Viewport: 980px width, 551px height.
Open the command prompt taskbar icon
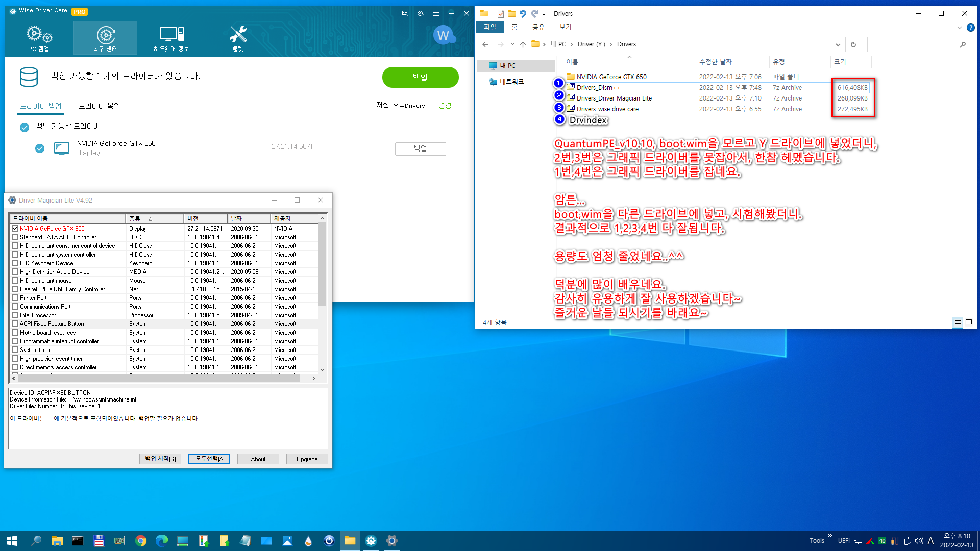pyautogui.click(x=78, y=541)
